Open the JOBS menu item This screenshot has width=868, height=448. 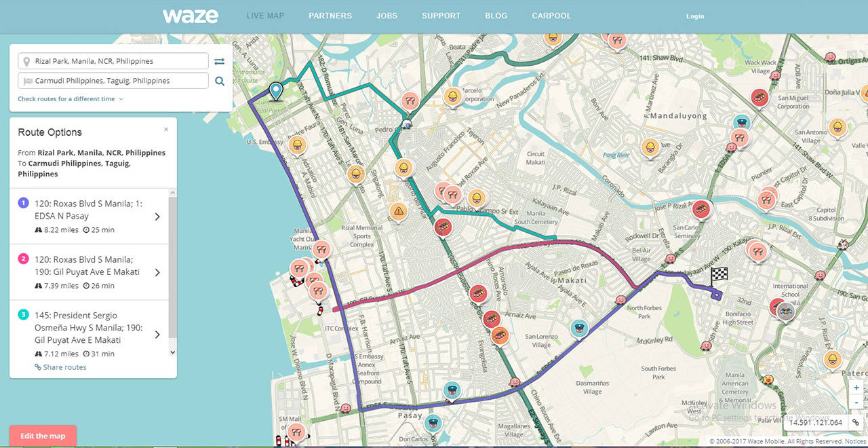[x=387, y=16]
